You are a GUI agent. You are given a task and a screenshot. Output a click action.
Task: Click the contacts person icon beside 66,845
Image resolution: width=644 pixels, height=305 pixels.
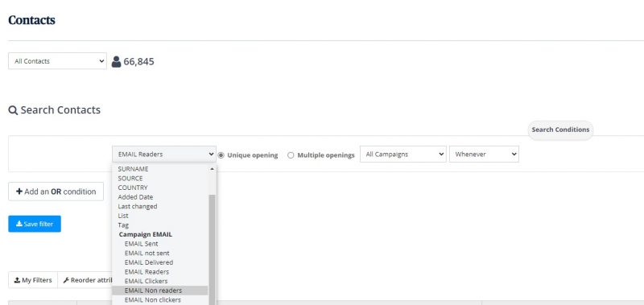pos(116,62)
